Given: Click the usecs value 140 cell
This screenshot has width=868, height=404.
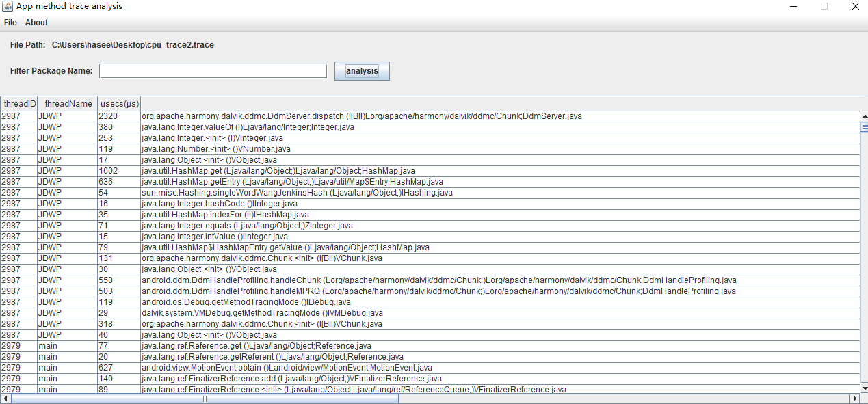Looking at the screenshot, I should [119, 379].
